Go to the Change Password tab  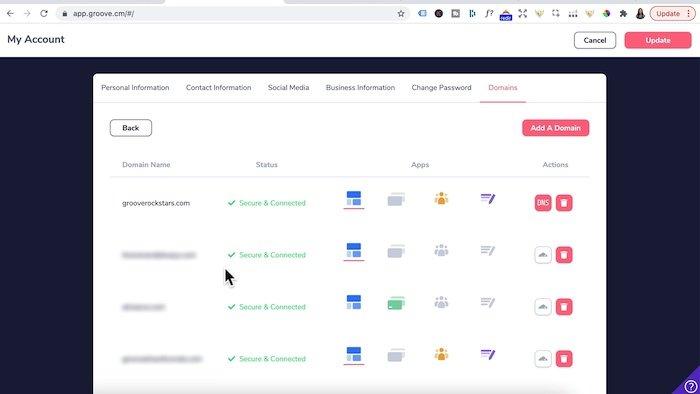[x=442, y=87]
